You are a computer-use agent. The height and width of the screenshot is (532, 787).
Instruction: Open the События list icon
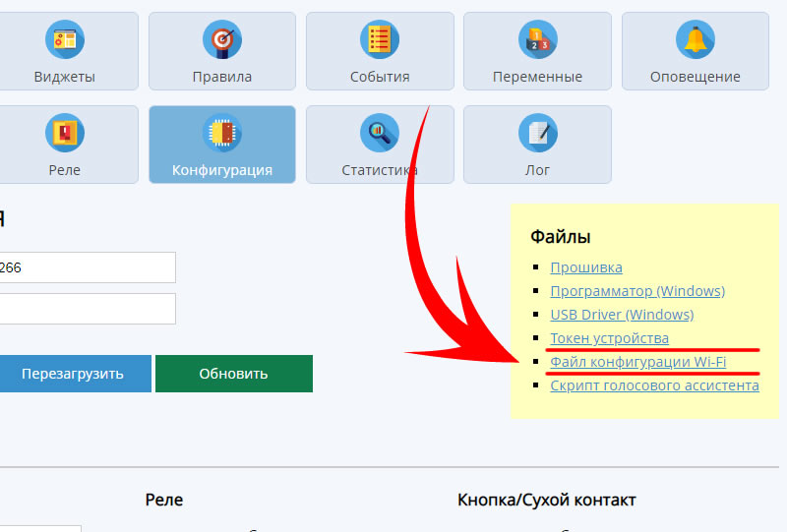pyautogui.click(x=380, y=39)
